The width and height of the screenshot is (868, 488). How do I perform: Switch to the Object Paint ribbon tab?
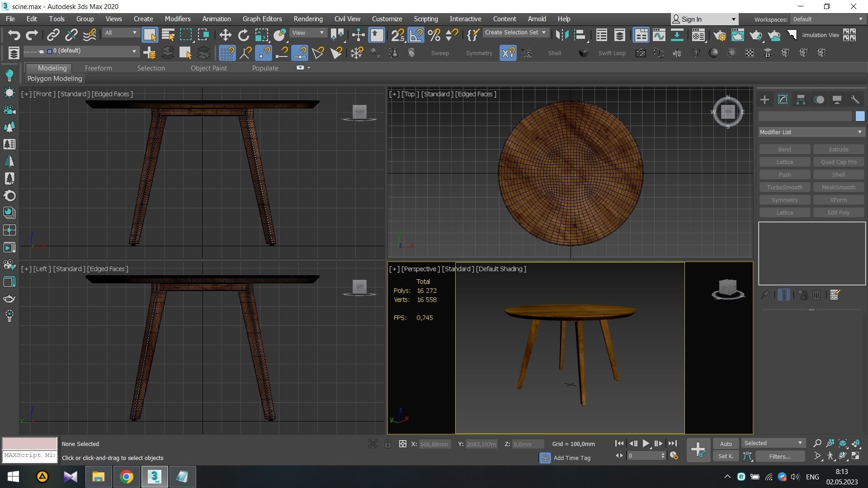[x=209, y=68]
